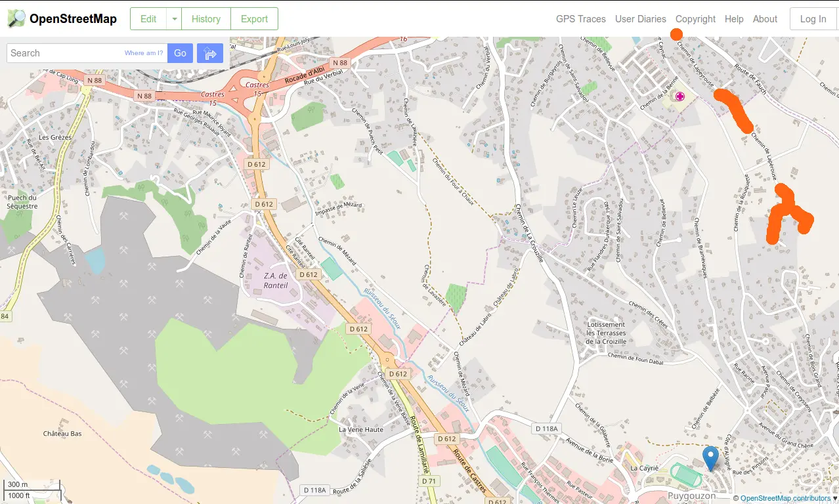Click the 'La Vene Haute' label

361,430
